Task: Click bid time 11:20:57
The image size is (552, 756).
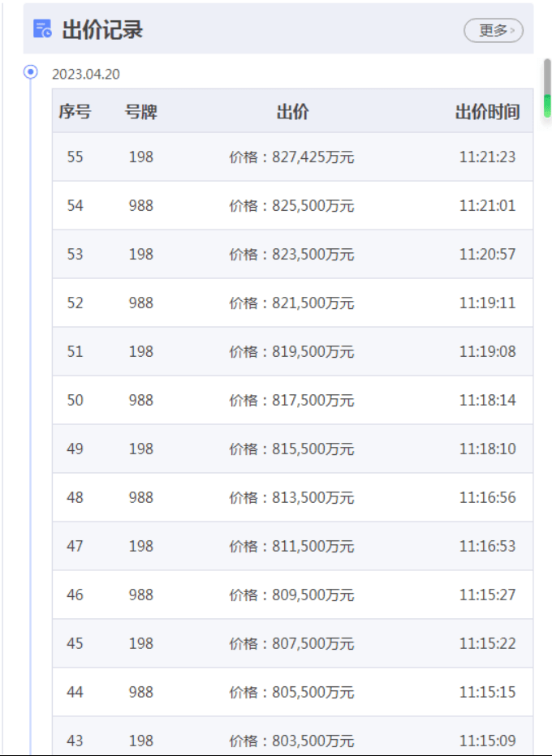Action: coord(487,255)
